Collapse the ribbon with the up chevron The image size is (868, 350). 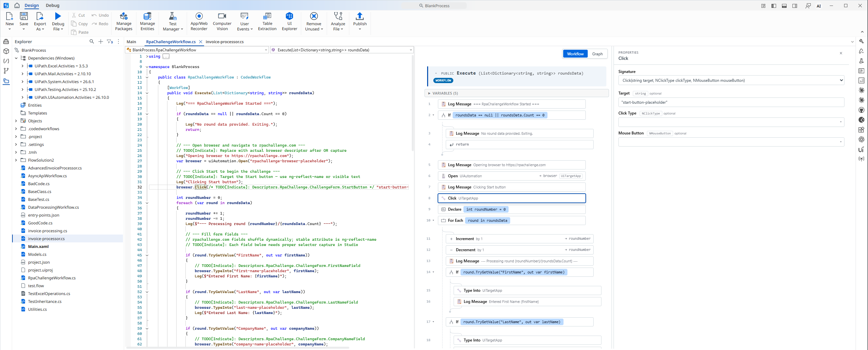[x=862, y=32]
